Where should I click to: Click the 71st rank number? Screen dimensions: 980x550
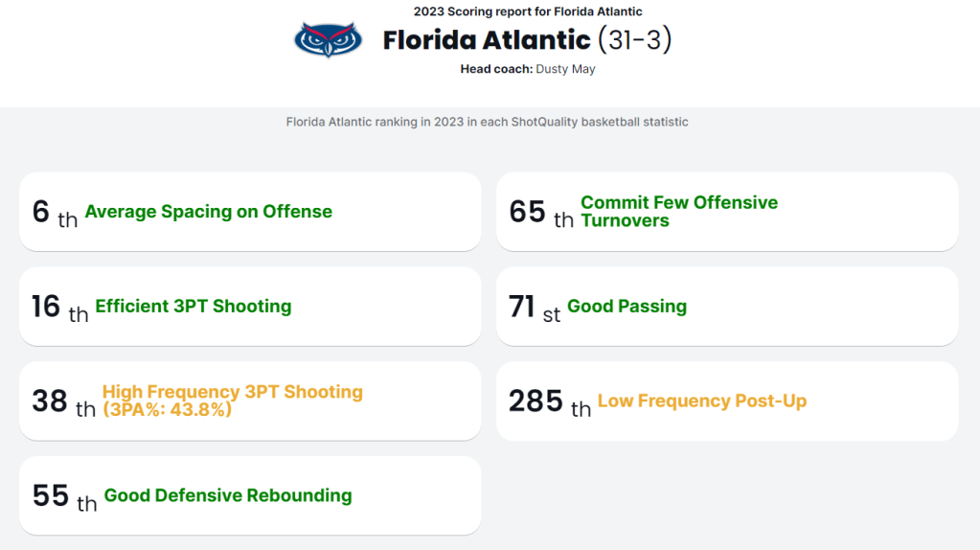pos(521,307)
